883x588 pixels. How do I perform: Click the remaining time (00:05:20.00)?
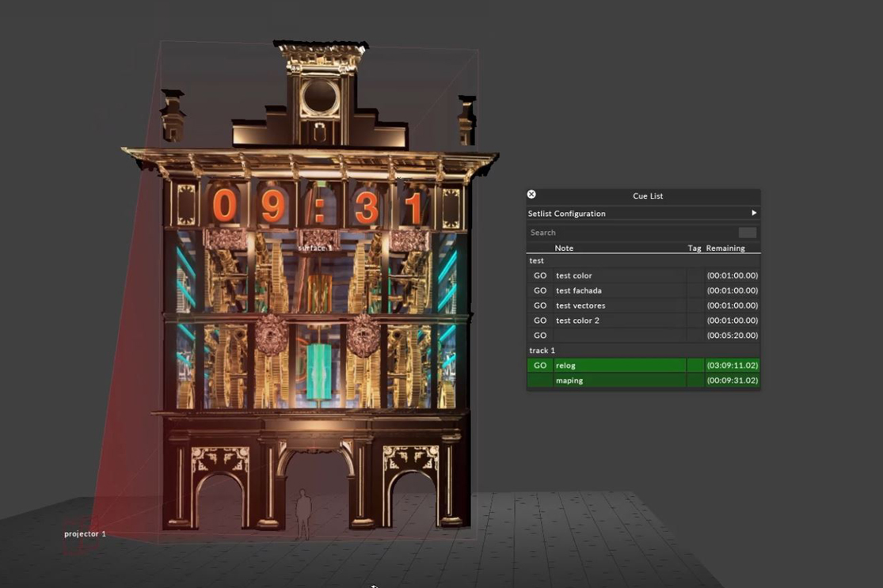point(732,336)
